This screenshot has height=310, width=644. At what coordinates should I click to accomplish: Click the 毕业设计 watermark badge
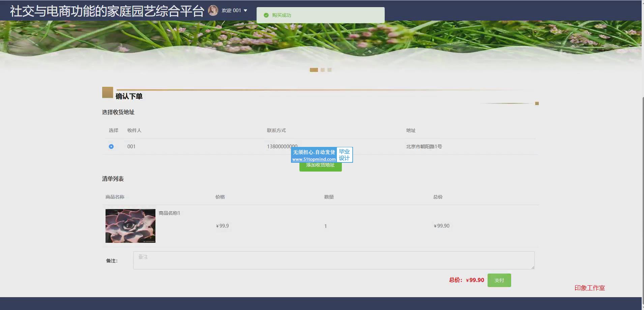(344, 155)
